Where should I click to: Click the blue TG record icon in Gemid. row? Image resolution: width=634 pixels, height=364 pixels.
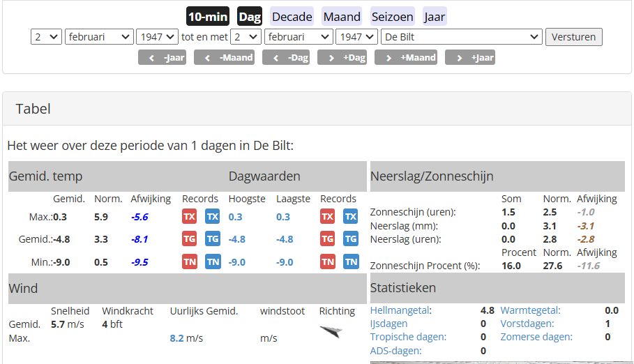[x=213, y=239]
